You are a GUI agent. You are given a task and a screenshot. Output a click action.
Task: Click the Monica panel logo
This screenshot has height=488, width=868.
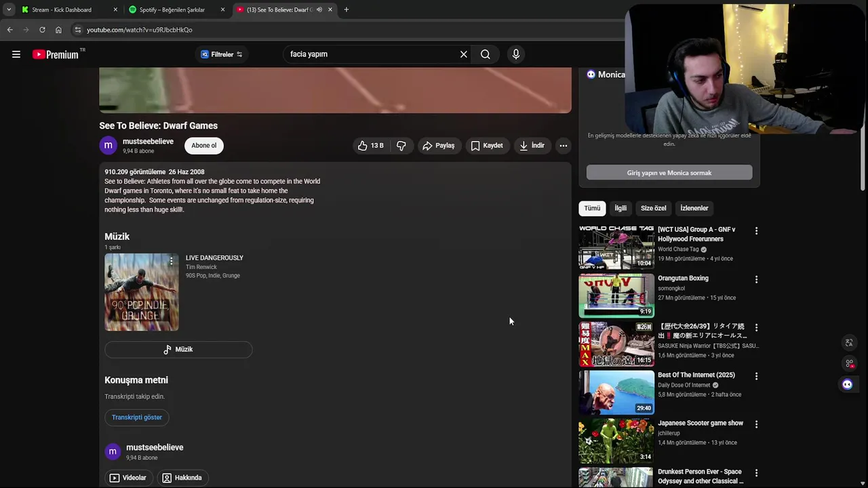[x=591, y=75]
